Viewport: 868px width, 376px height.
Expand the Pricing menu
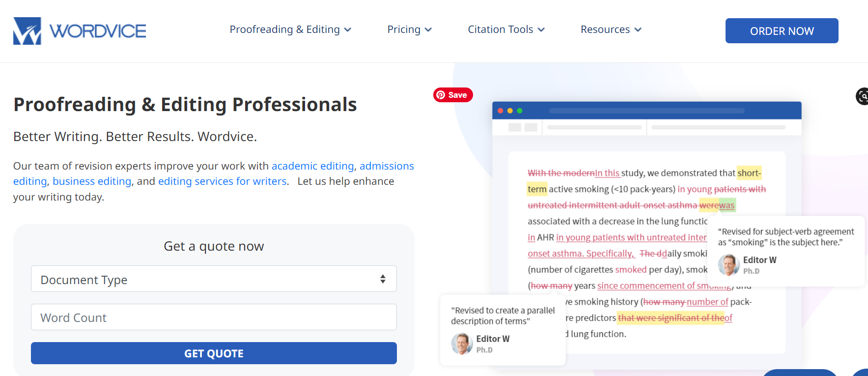click(409, 29)
